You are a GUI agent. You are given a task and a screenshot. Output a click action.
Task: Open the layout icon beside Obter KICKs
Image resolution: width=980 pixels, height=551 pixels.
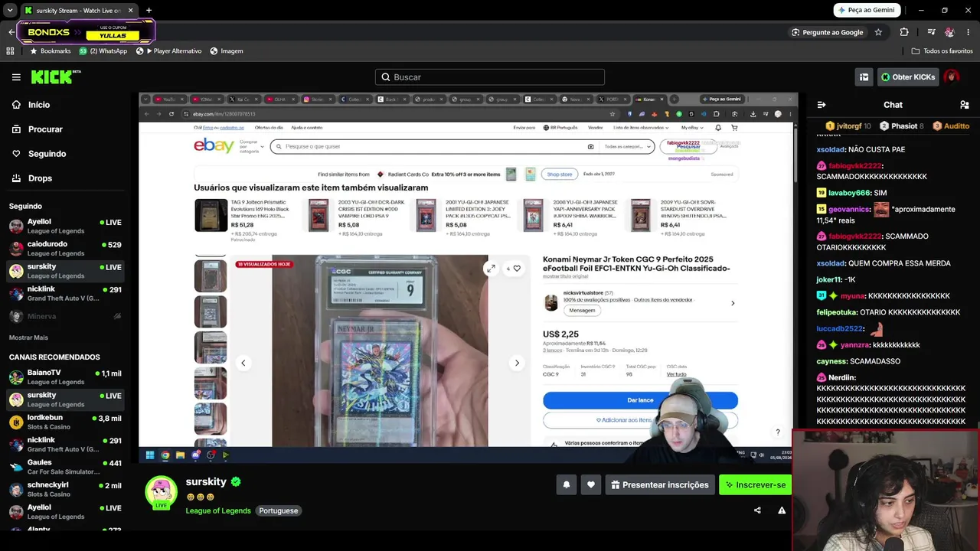864,77
